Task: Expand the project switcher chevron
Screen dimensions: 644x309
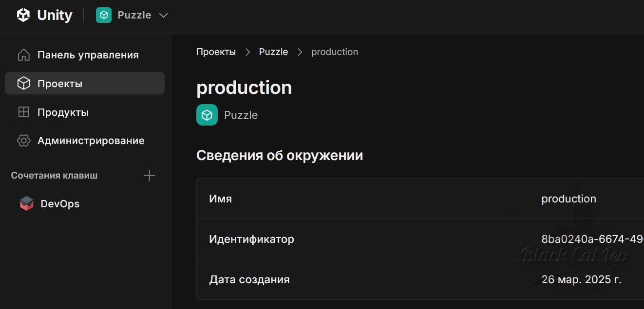Action: point(164,15)
